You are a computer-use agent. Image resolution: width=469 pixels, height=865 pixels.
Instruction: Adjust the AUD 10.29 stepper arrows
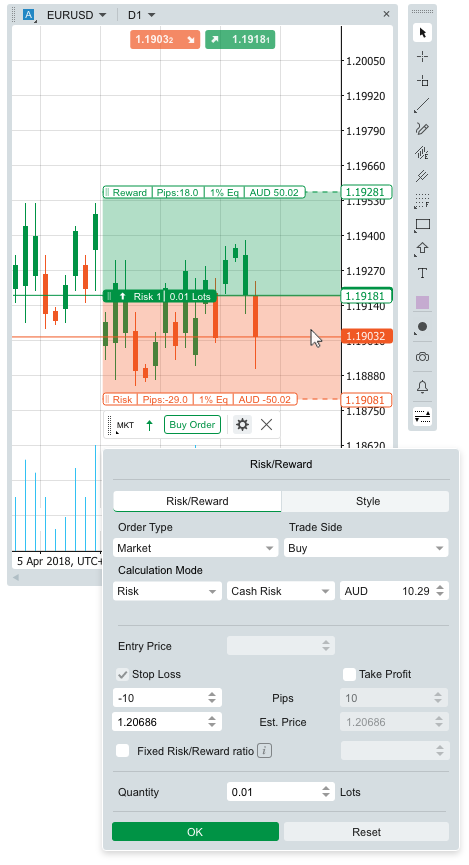tap(440, 591)
